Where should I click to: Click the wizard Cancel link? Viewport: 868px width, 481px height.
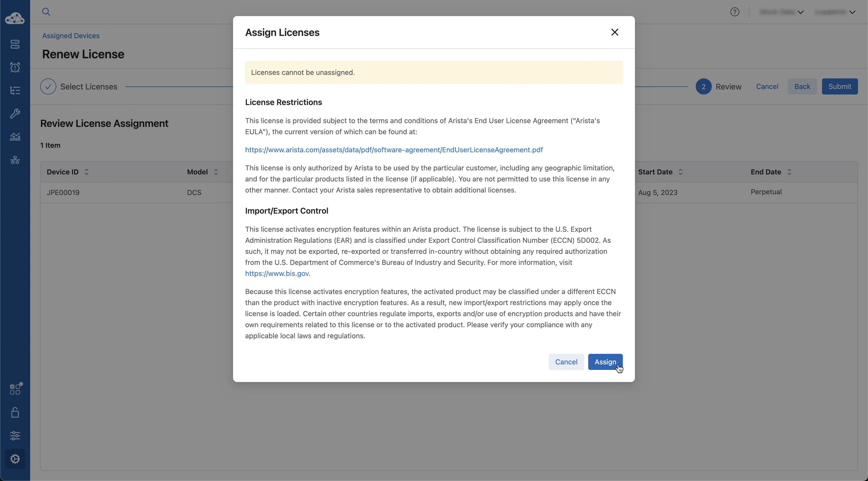point(767,87)
